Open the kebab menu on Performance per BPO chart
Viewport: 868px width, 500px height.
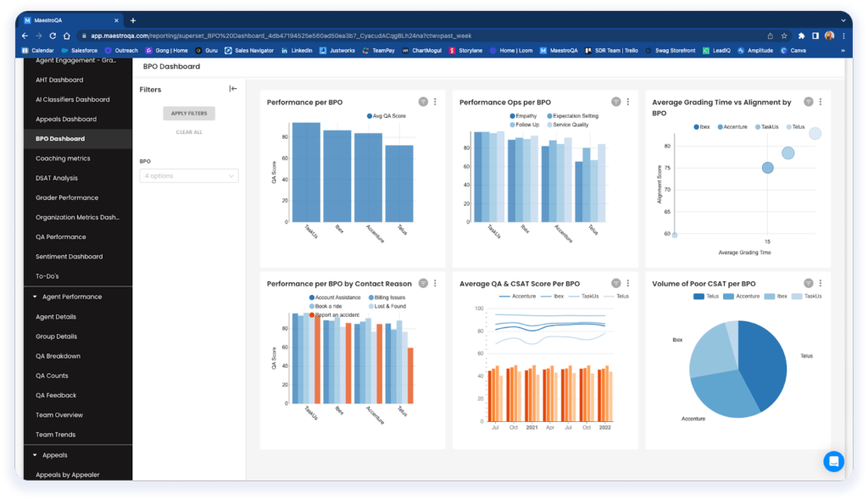point(435,101)
